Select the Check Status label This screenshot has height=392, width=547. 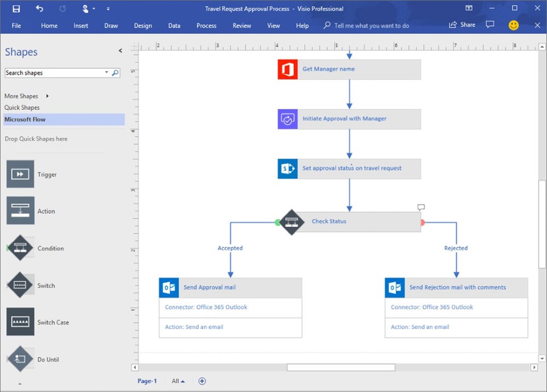329,221
